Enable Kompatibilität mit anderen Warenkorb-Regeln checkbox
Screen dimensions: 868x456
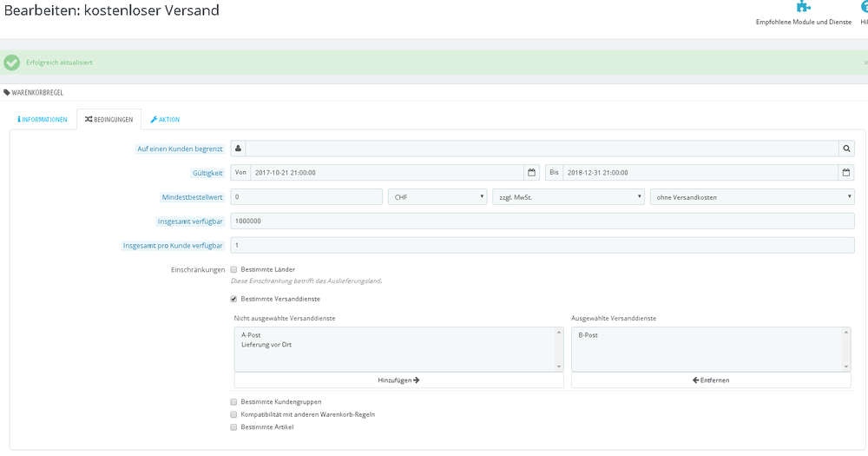click(x=233, y=414)
